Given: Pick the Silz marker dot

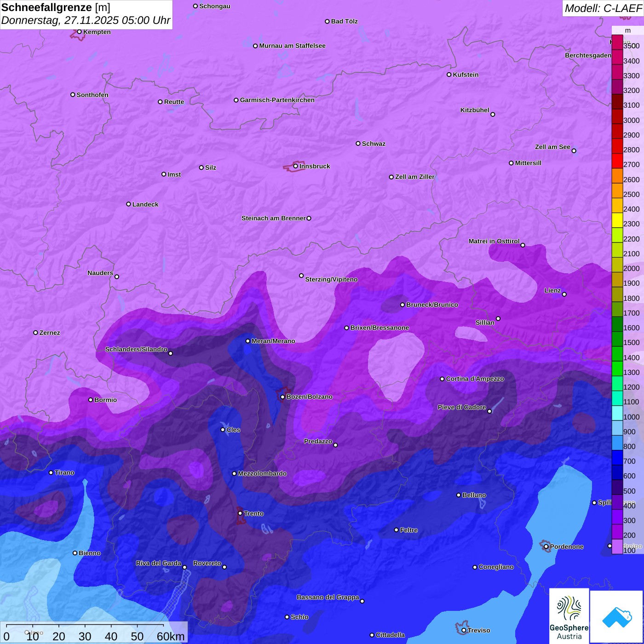Looking at the screenshot, I should click(201, 167).
